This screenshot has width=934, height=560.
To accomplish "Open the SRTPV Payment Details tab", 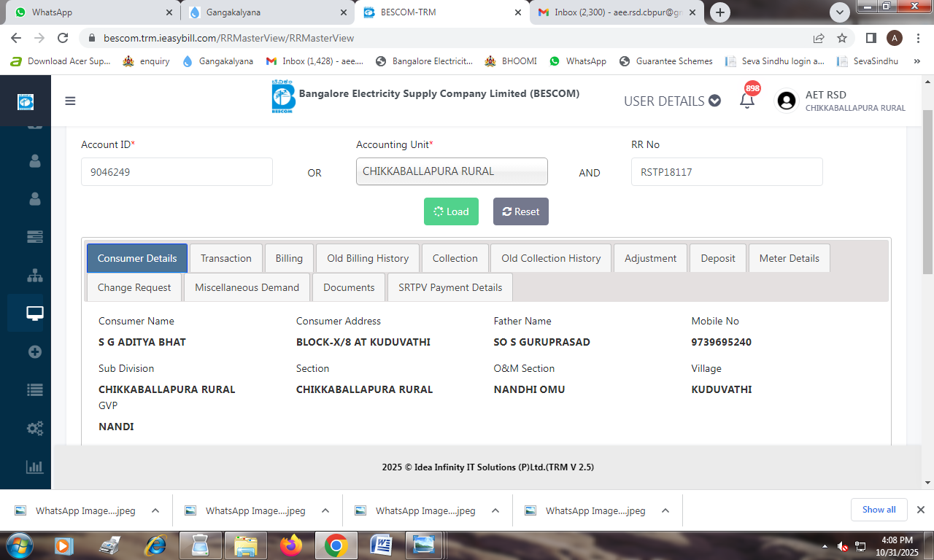I will pyautogui.click(x=450, y=287).
